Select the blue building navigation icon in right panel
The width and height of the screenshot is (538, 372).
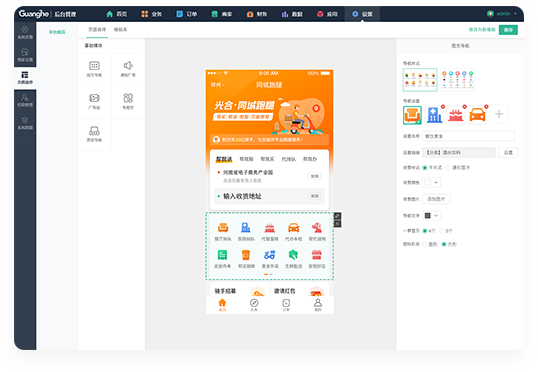[x=434, y=115]
